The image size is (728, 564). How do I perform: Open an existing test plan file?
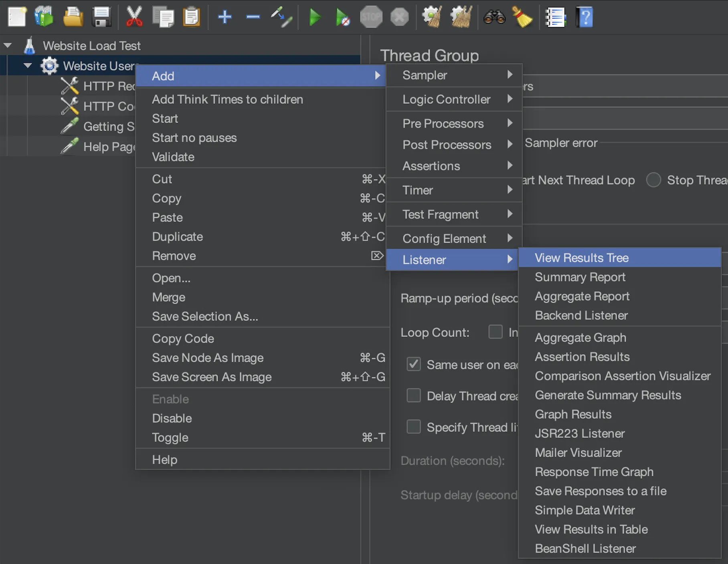(x=73, y=17)
